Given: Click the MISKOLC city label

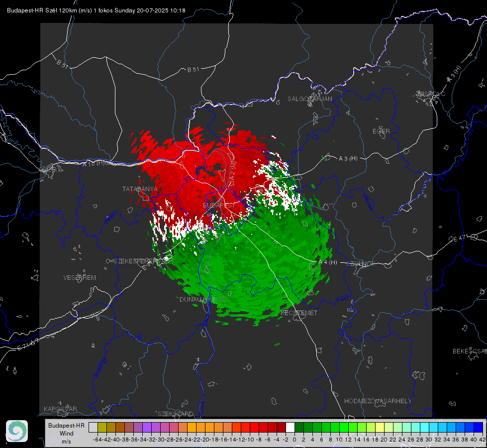Looking at the screenshot, I should click(431, 94).
